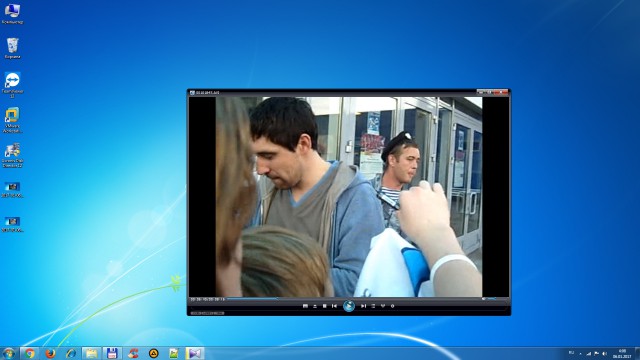Show hidden tray icons arrow
Viewport: 640px width, 360px height.
tap(580, 353)
